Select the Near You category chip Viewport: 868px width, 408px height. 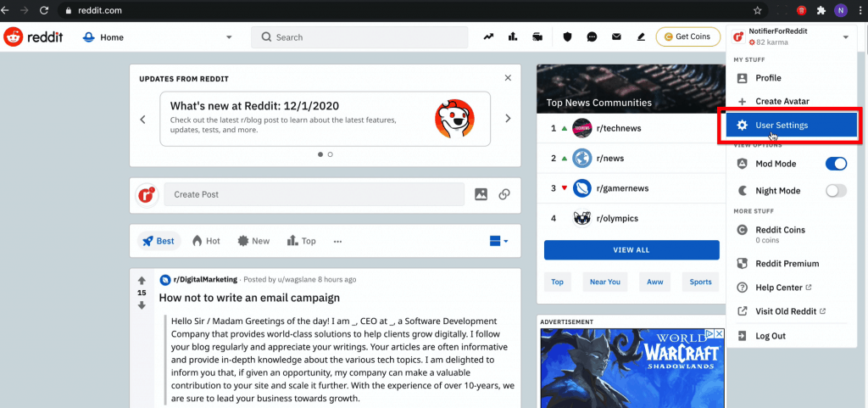point(605,282)
